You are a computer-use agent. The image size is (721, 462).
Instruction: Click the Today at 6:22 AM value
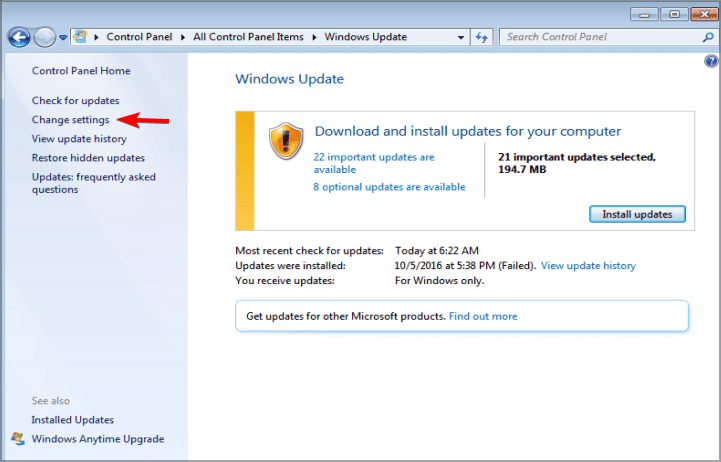[x=437, y=251]
